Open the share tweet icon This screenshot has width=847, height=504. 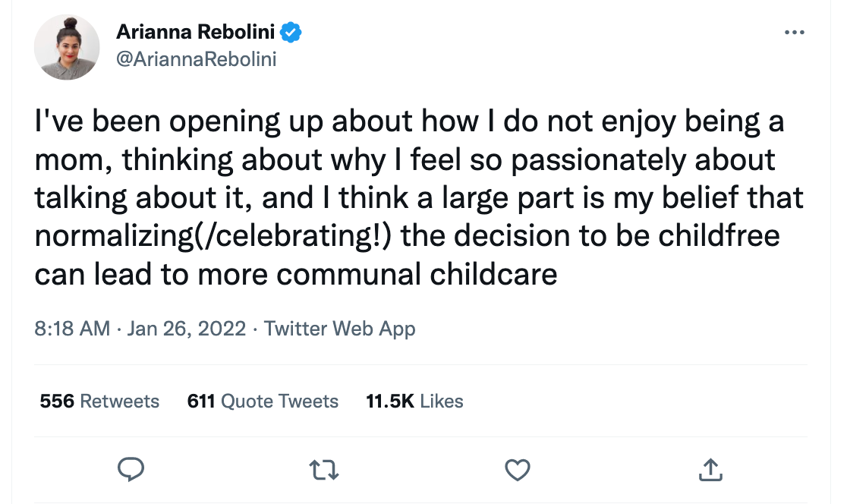tap(709, 470)
